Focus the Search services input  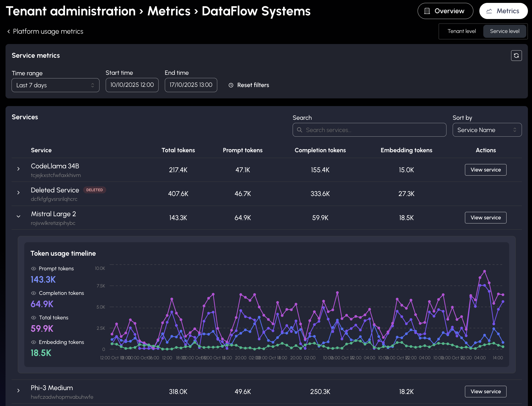[x=369, y=130]
